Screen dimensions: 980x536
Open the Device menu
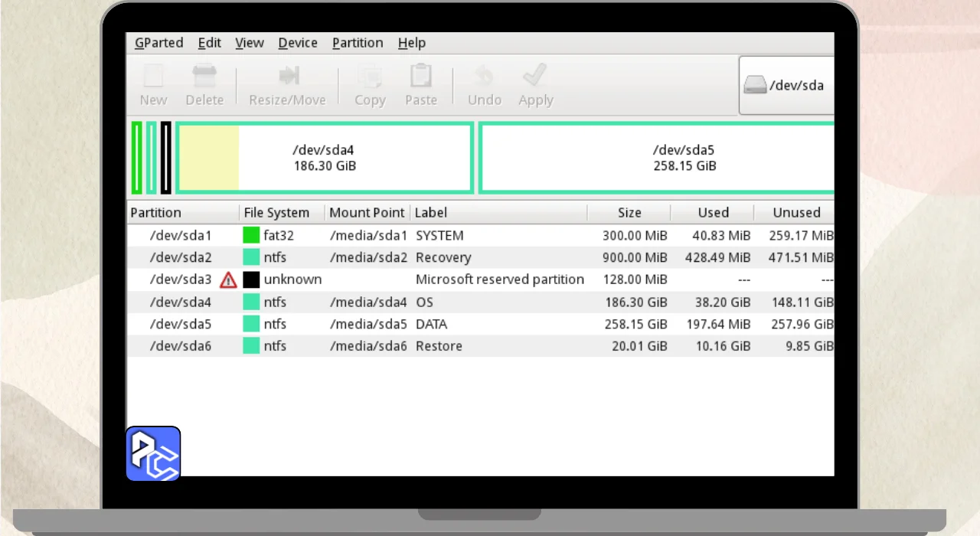[298, 43]
